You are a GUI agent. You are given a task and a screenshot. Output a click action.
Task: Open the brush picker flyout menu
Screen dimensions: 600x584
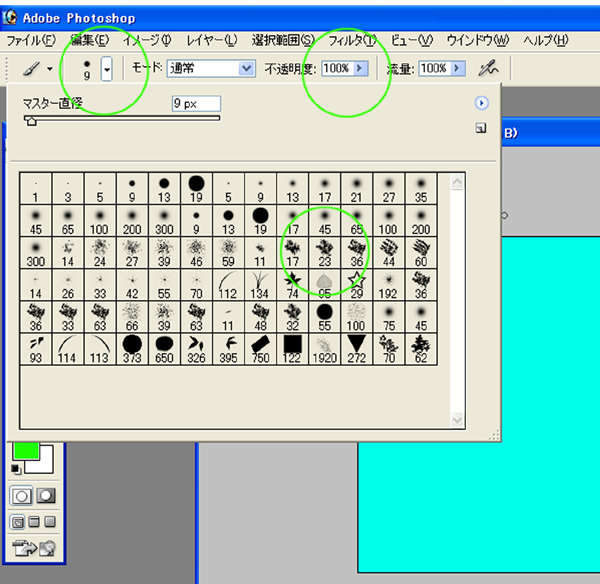coord(481,103)
